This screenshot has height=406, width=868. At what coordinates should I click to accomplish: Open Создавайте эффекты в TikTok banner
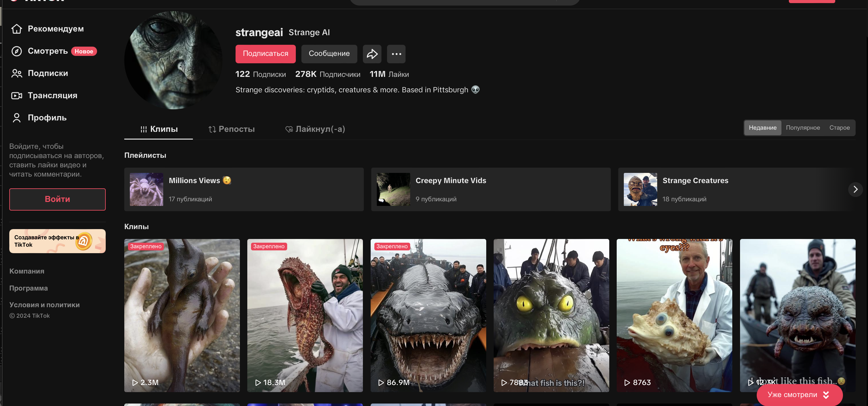click(x=57, y=241)
